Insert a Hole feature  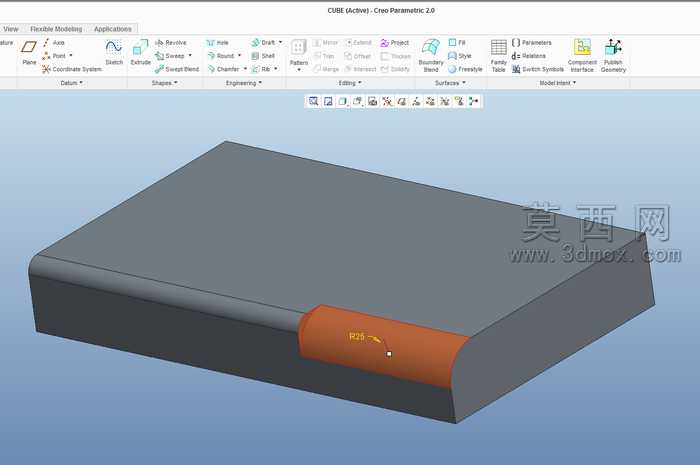tap(217, 42)
